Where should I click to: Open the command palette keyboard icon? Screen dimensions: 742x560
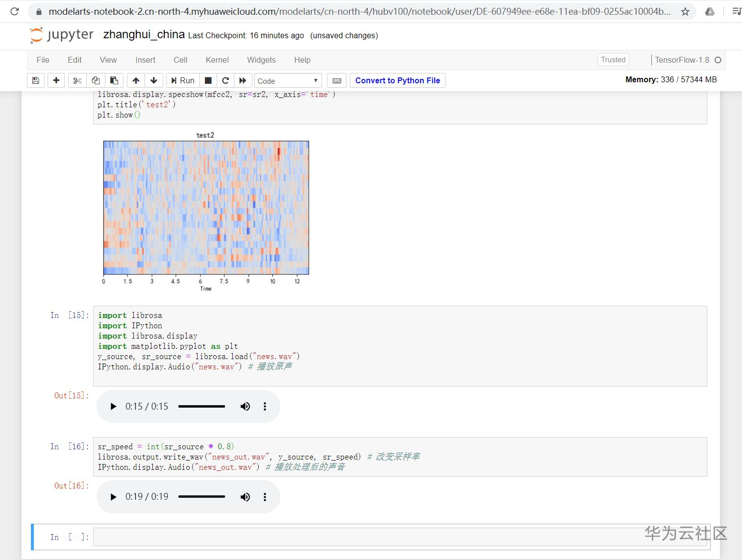point(337,80)
